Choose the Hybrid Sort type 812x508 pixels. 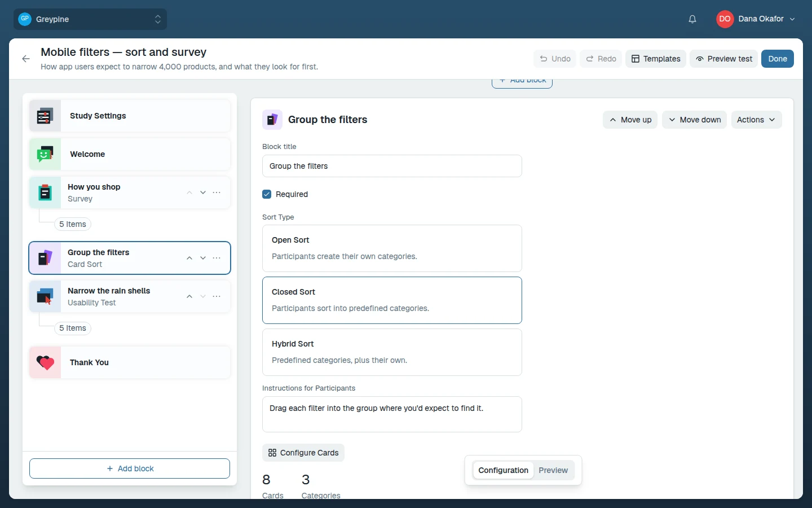(x=392, y=352)
